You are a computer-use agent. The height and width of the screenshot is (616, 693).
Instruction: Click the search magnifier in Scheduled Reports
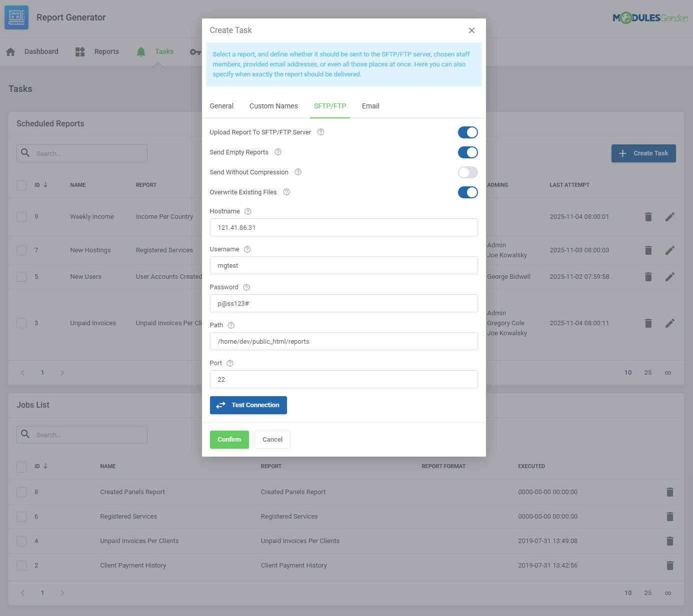click(25, 153)
